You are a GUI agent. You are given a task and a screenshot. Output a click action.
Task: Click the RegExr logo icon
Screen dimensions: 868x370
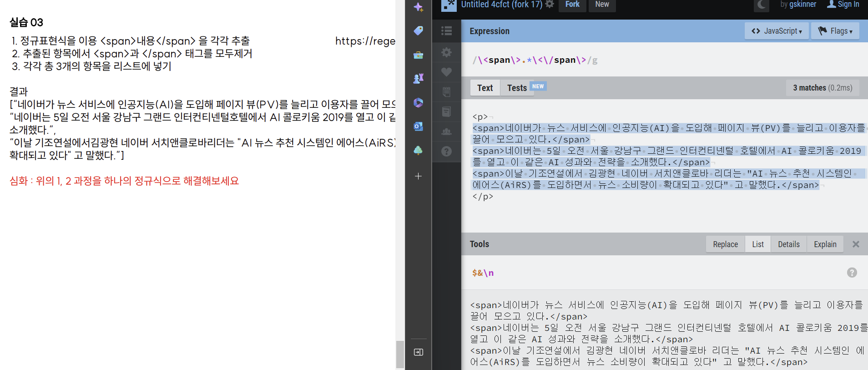coord(449,5)
